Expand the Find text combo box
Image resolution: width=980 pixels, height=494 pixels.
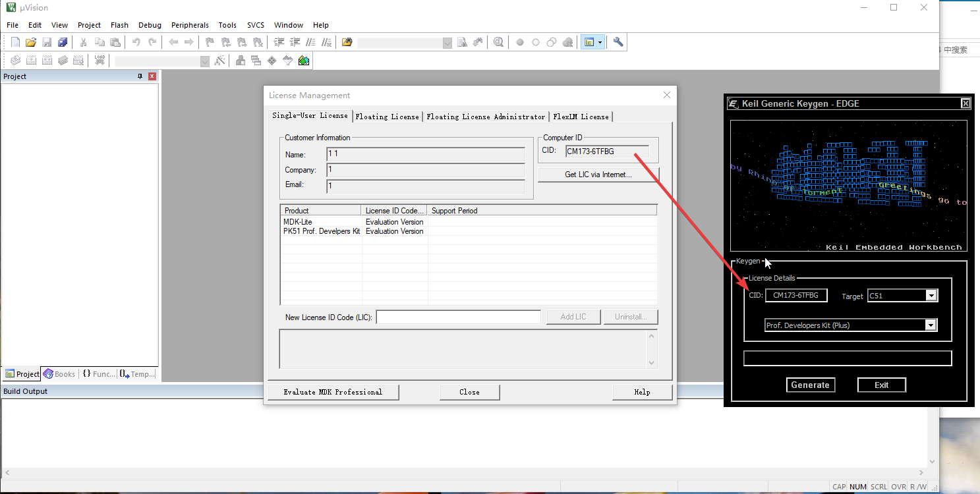click(x=447, y=42)
